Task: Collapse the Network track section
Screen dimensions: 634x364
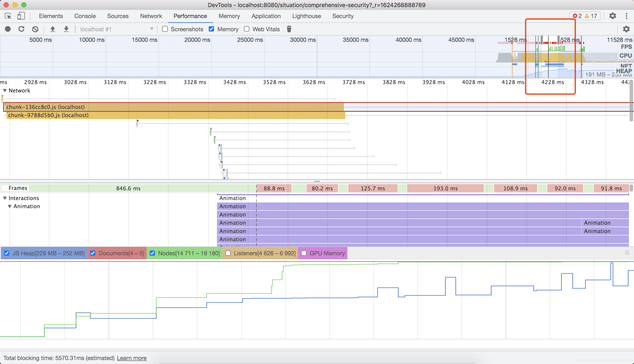Action: [5, 90]
